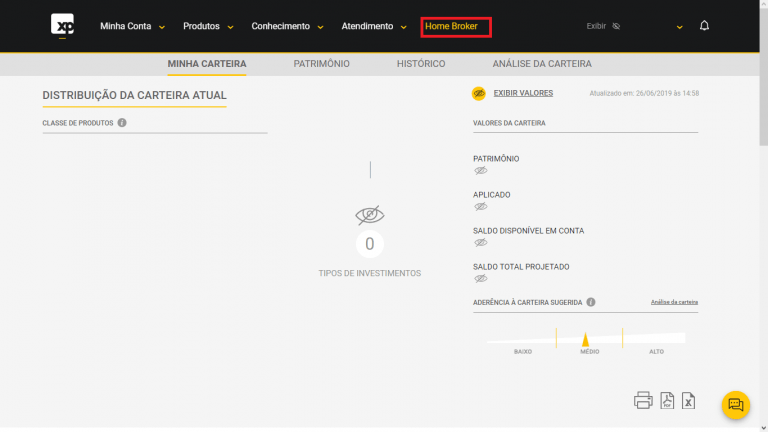768x432 pixels.
Task: Click info icon beside Classe de Produtos
Action: click(122, 123)
